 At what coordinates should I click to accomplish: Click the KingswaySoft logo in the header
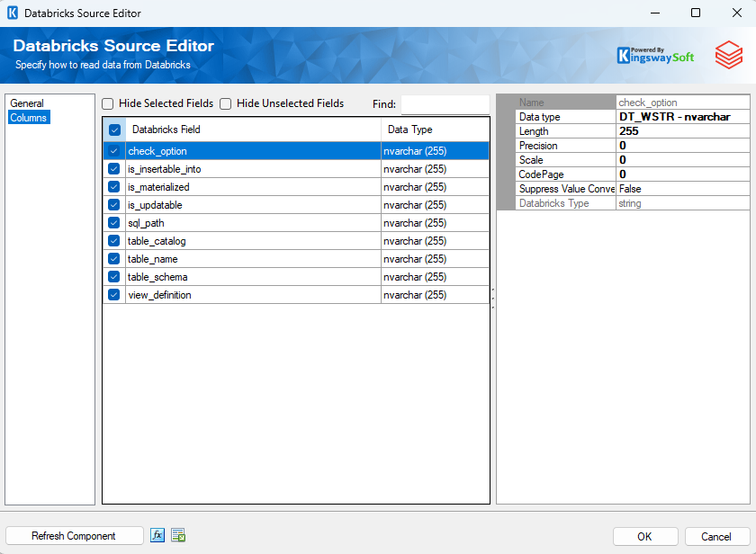coord(657,55)
